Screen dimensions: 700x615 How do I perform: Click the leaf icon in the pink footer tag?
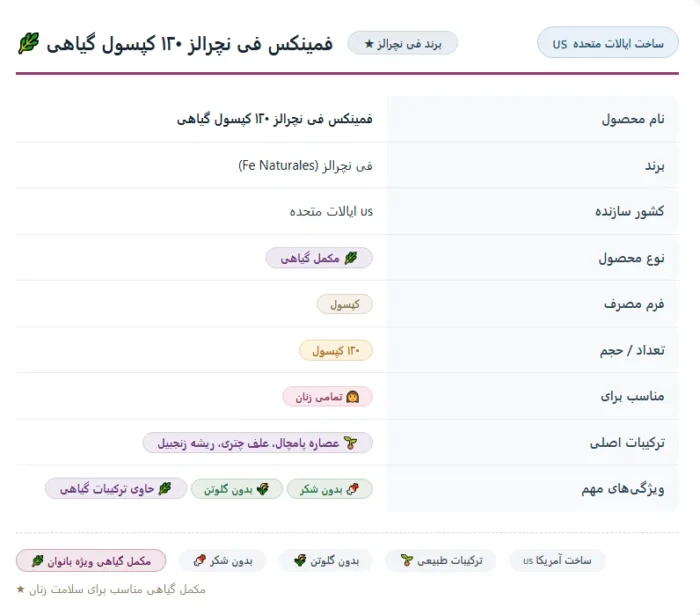(x=38, y=561)
